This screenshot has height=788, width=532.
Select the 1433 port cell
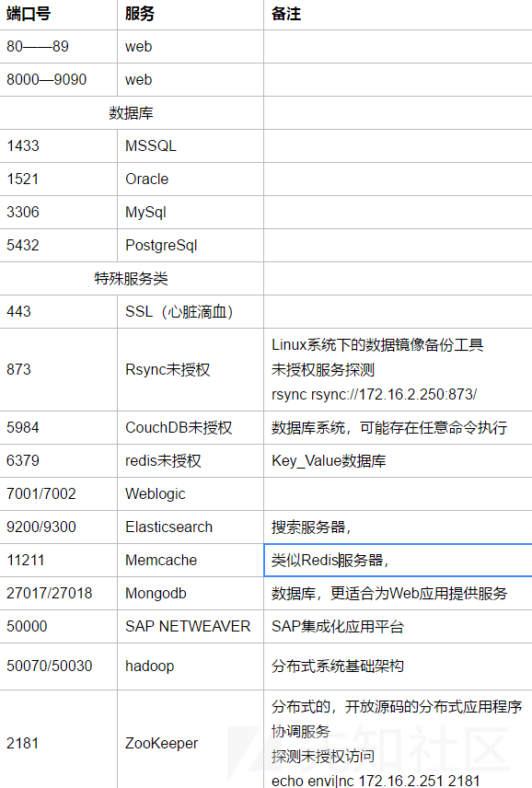pyautogui.click(x=58, y=145)
